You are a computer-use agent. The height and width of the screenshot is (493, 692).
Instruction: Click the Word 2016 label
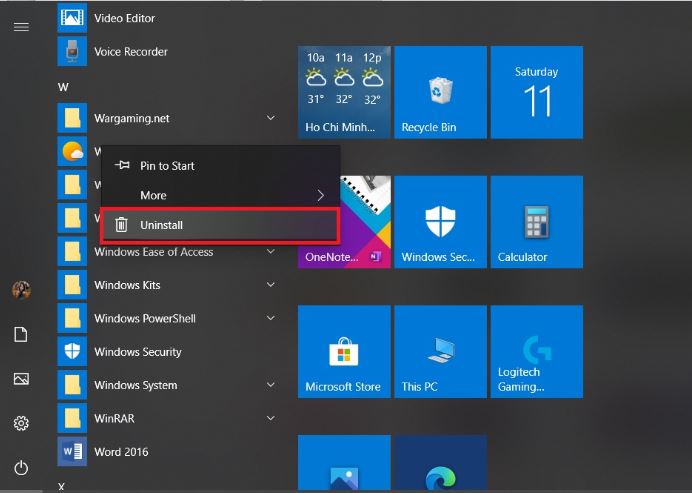121,452
